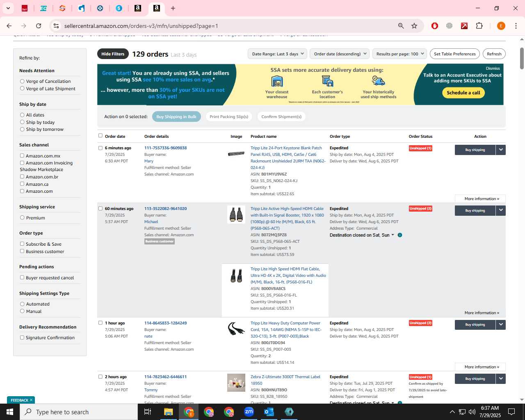Viewport: 525px width, 420px height.
Task: Switch to the first browser tab
Action: [x=25, y=8]
